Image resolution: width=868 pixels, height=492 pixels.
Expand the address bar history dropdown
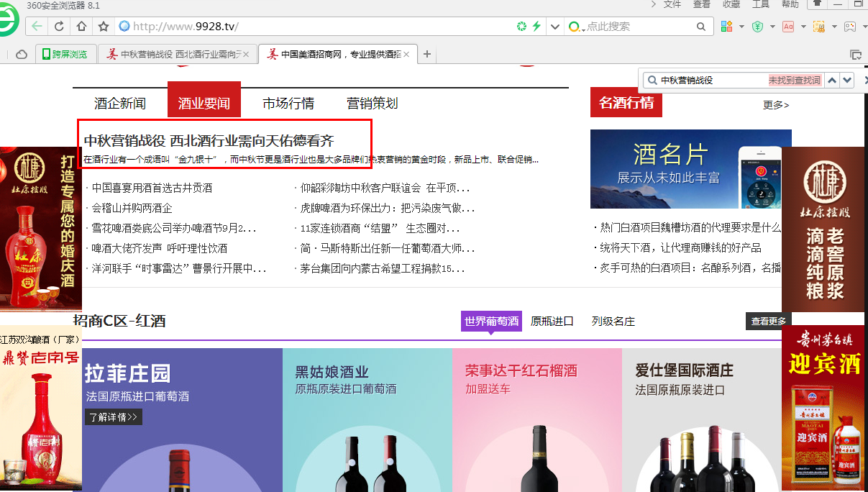[554, 27]
